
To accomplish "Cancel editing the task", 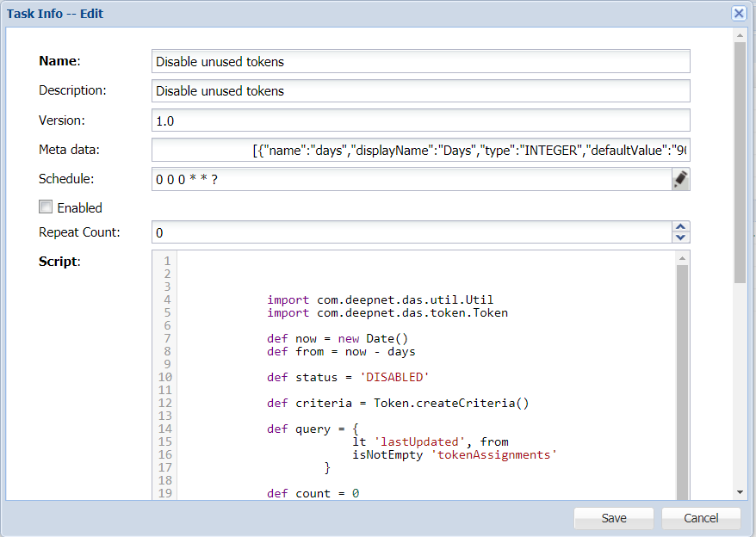I will tap(701, 518).
